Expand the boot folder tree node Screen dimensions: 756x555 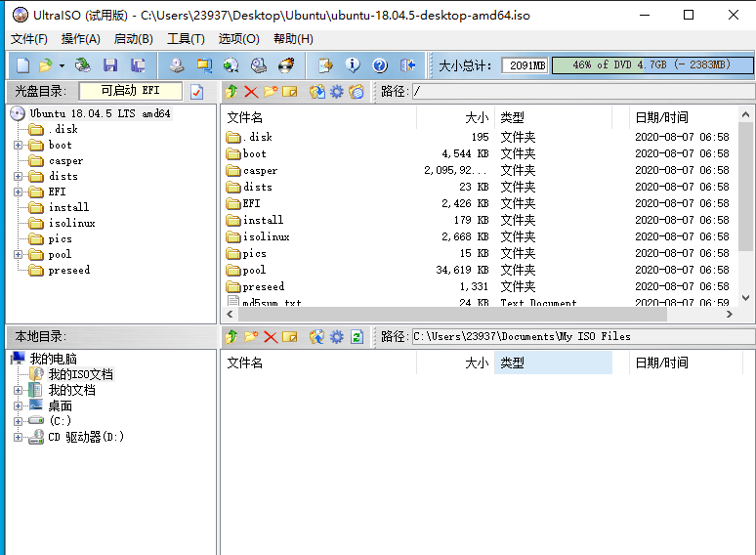(18, 146)
